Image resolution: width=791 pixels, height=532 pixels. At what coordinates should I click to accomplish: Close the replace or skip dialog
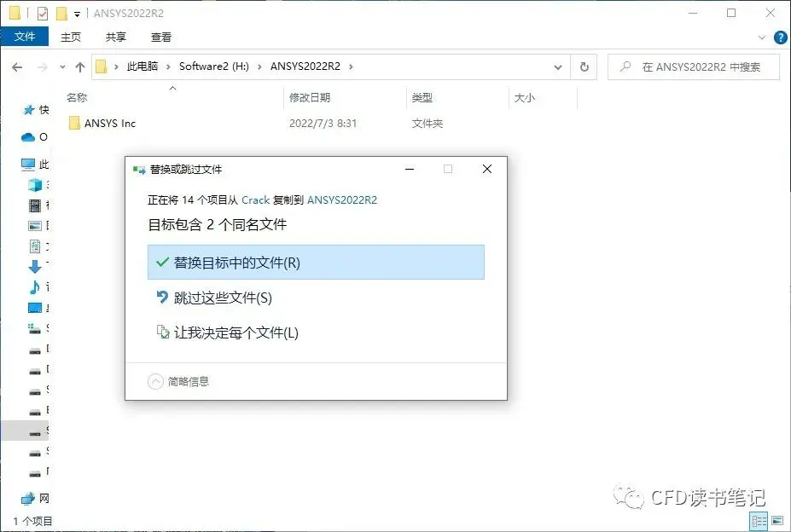tap(487, 169)
